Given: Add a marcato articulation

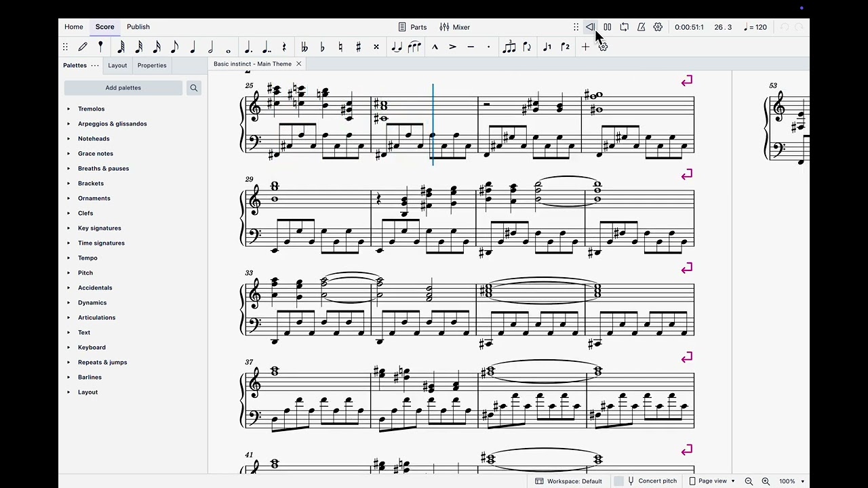Looking at the screenshot, I should (x=435, y=47).
